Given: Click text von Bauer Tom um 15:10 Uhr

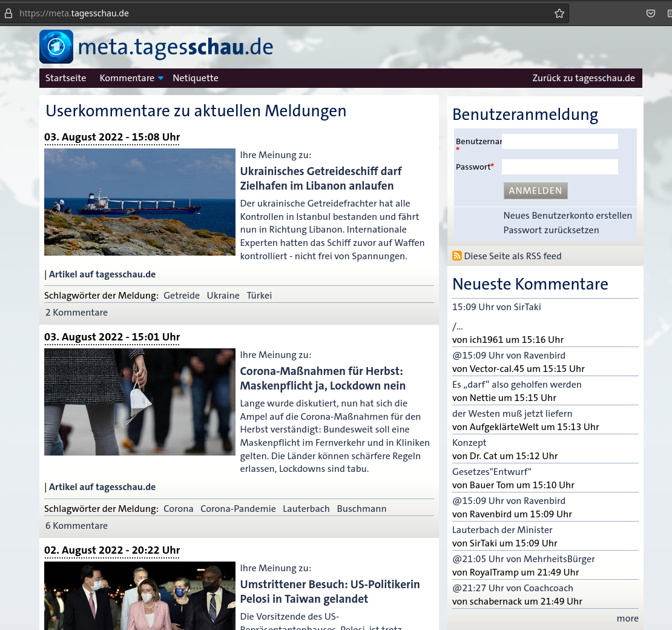Looking at the screenshot, I should [x=513, y=485].
